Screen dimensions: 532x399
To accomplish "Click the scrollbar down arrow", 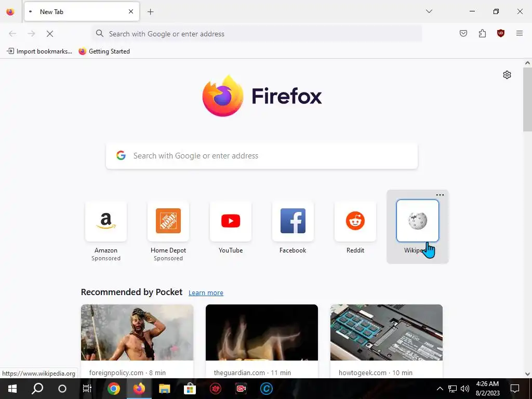I will pyautogui.click(x=527, y=374).
